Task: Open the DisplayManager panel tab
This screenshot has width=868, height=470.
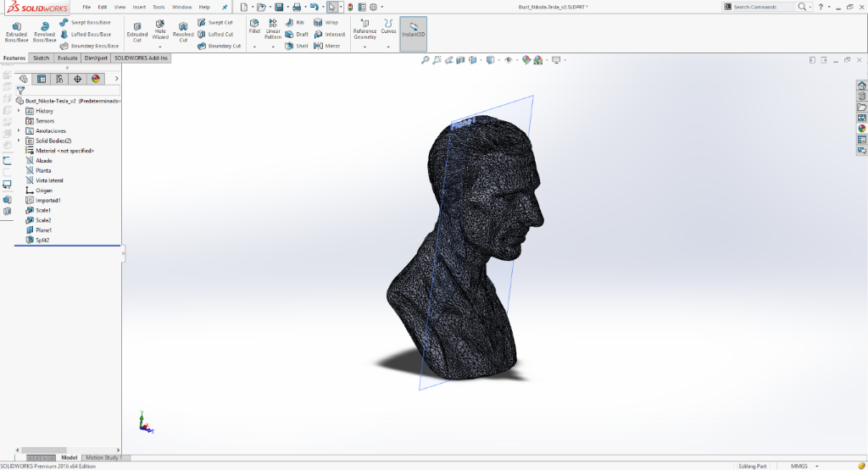Action: pyautogui.click(x=96, y=79)
